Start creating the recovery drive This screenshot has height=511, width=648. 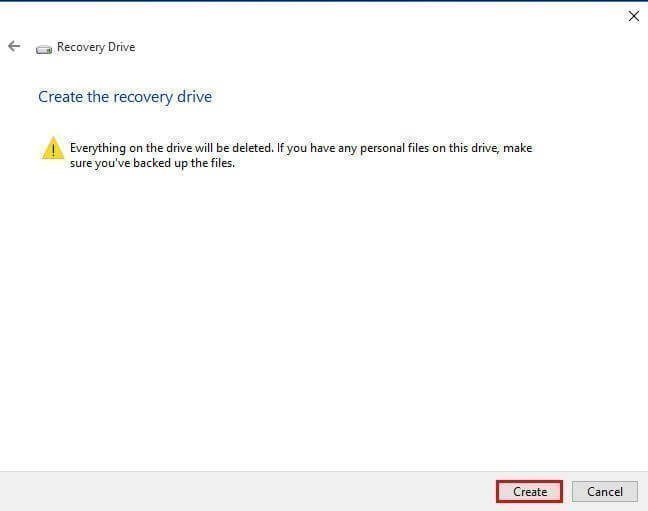coord(529,492)
